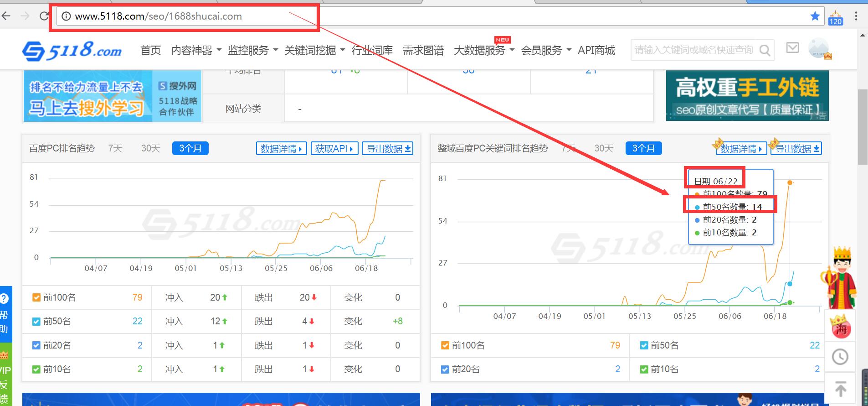Screen dimensions: 868x406
Task: Toggle 前50名 checkbox in left table
Action: point(36,322)
